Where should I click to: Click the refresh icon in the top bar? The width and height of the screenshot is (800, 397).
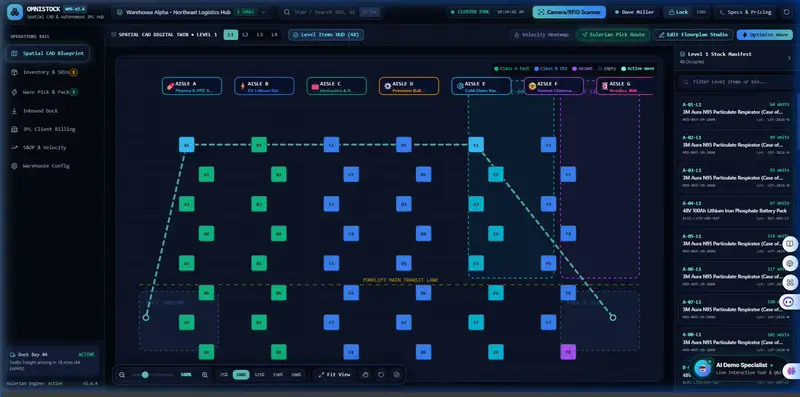click(x=786, y=12)
